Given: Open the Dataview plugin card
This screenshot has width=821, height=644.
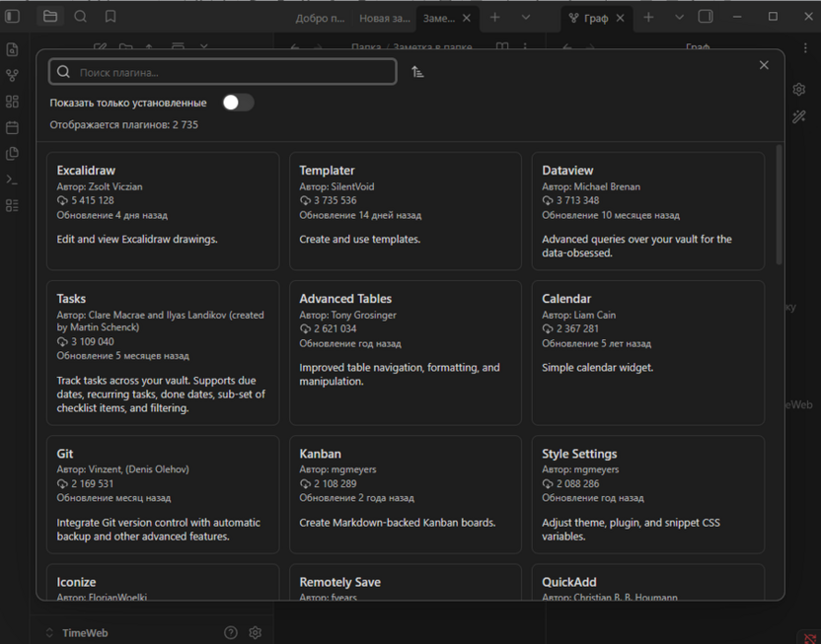Looking at the screenshot, I should click(647, 210).
